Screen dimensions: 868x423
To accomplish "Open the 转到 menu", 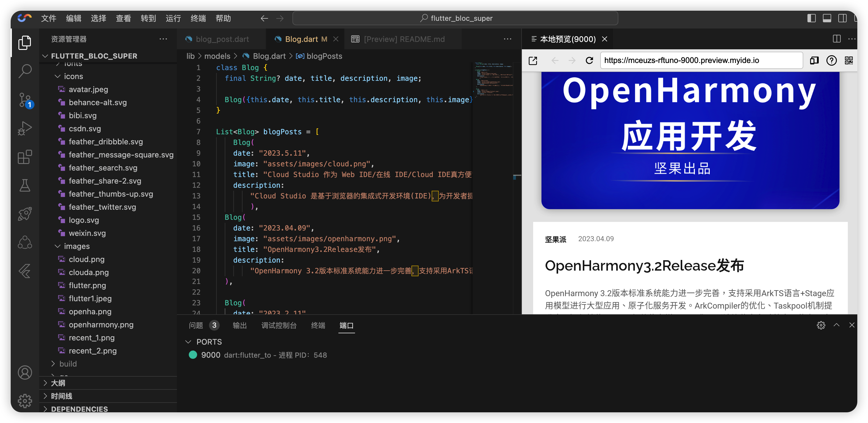I will click(148, 18).
